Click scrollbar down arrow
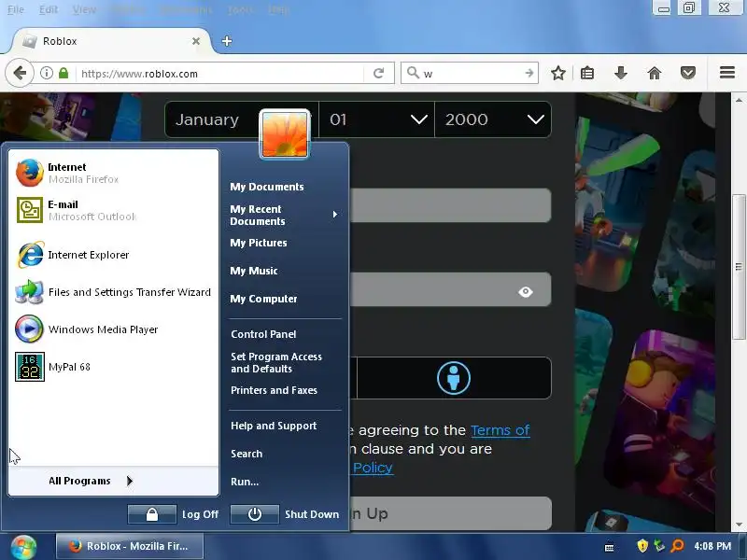 [x=739, y=525]
